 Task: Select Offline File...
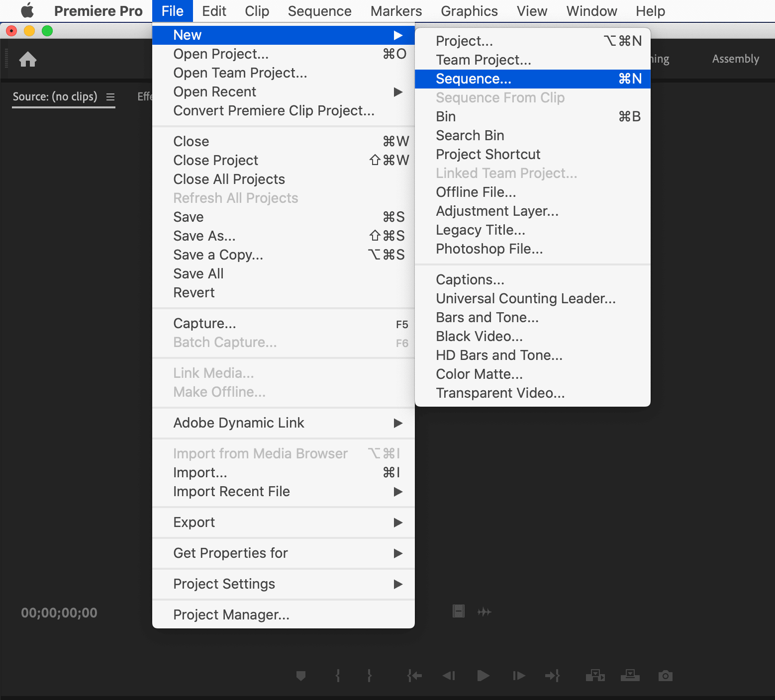533,192
